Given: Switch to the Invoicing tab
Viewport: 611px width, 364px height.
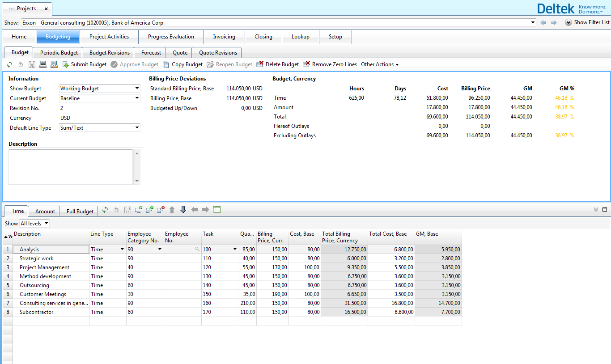Looking at the screenshot, I should tap(224, 37).
